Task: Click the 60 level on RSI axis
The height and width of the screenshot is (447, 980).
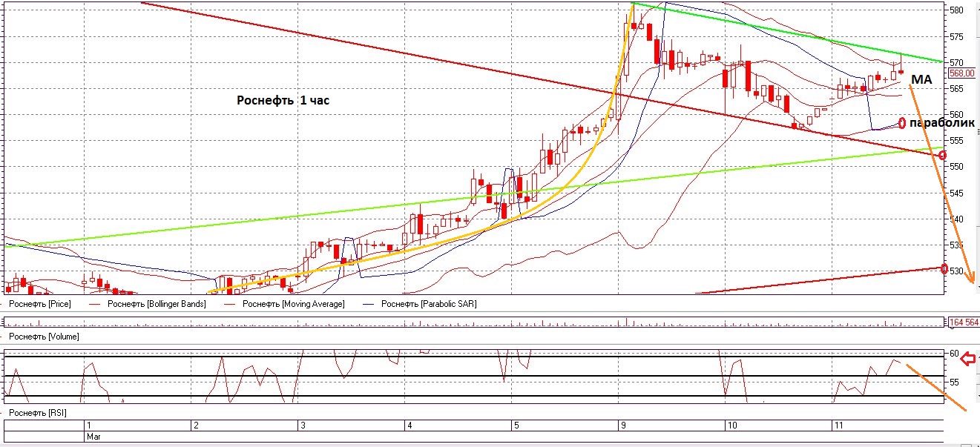Action: pyautogui.click(x=953, y=354)
